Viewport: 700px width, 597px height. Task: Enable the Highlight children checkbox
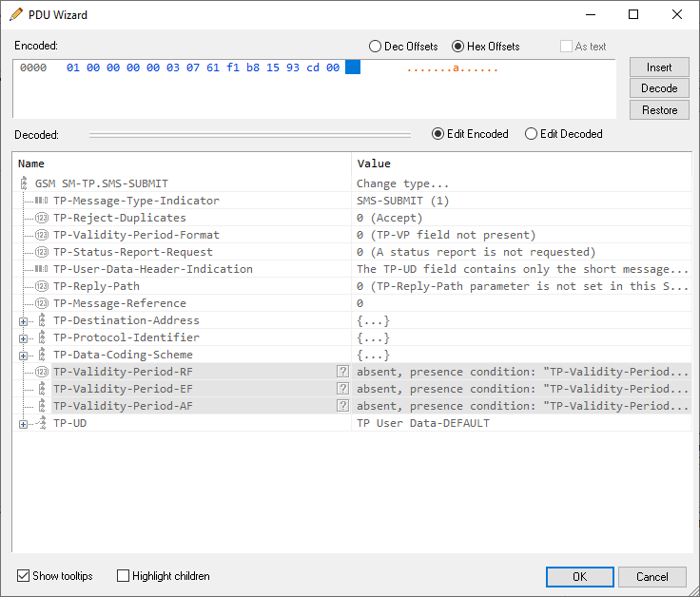(123, 576)
